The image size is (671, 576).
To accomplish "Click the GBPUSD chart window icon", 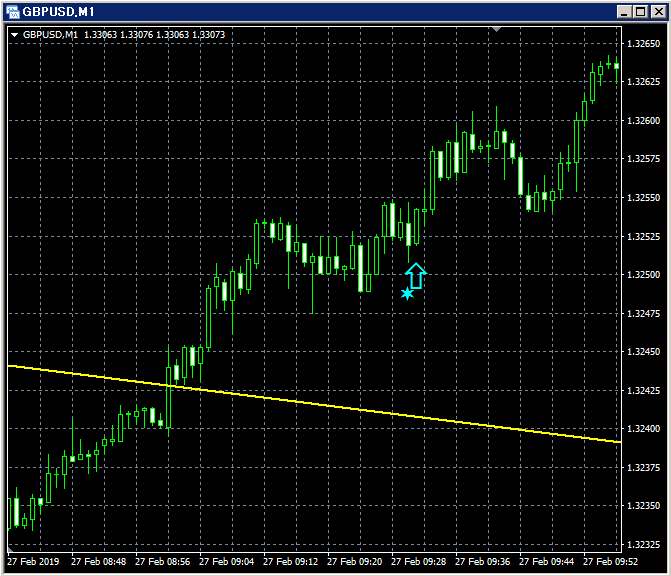I will click(12, 12).
